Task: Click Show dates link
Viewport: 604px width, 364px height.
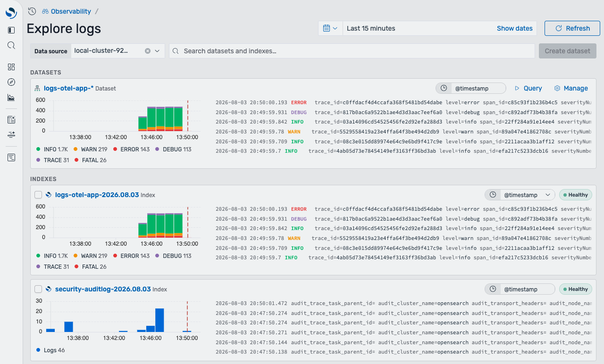Action: pos(515,28)
